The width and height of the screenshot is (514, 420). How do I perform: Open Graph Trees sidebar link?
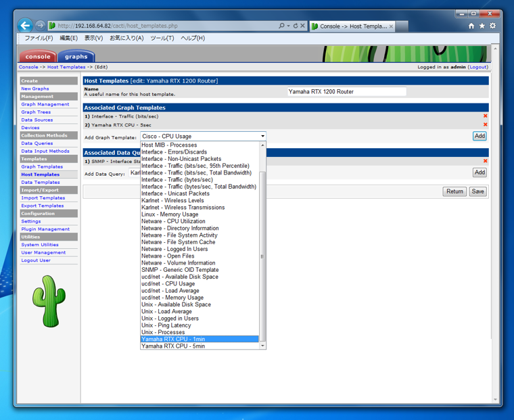click(36, 112)
